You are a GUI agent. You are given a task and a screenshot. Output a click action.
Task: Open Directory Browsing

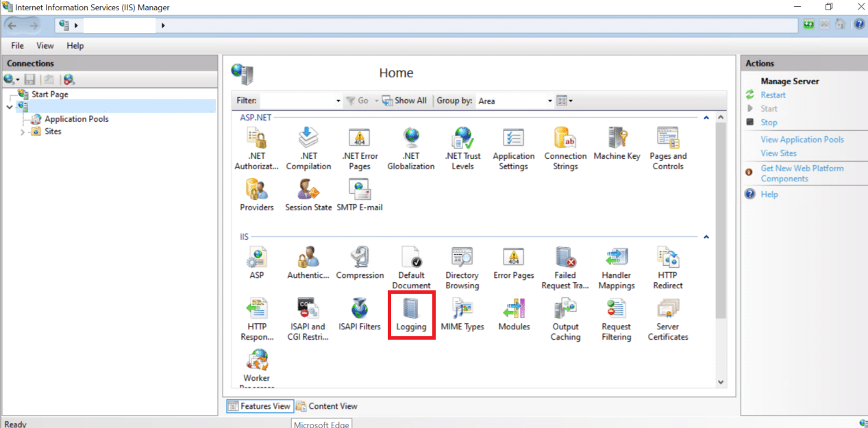coord(462,268)
